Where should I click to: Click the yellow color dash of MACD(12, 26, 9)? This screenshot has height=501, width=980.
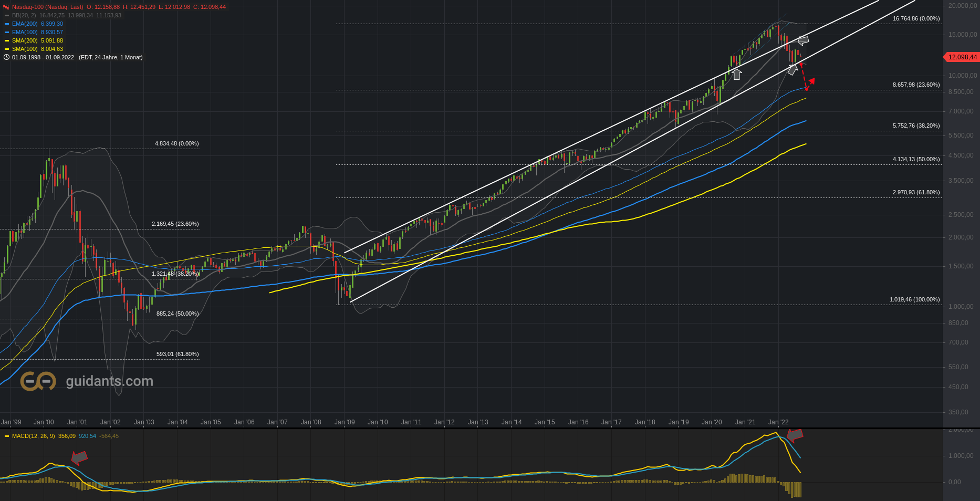click(x=7, y=436)
